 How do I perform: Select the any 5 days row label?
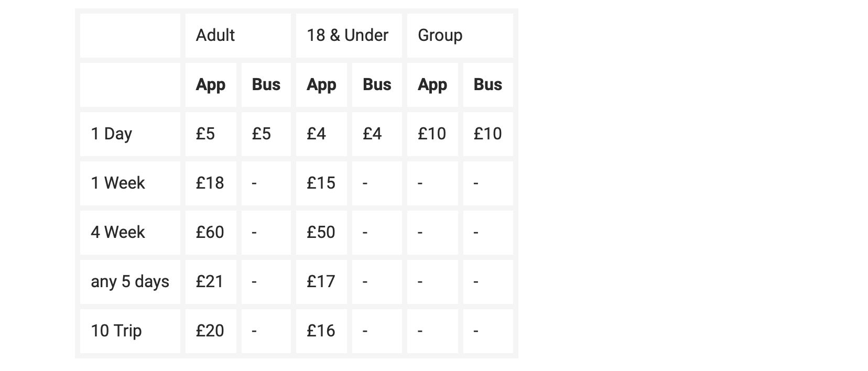click(130, 281)
